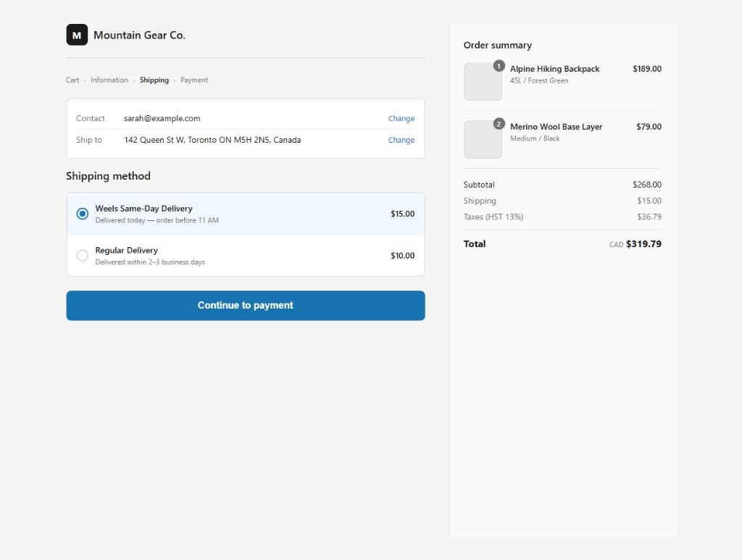The width and height of the screenshot is (742, 560).
Task: Open the Information step in the breadcrumb
Action: (x=109, y=80)
